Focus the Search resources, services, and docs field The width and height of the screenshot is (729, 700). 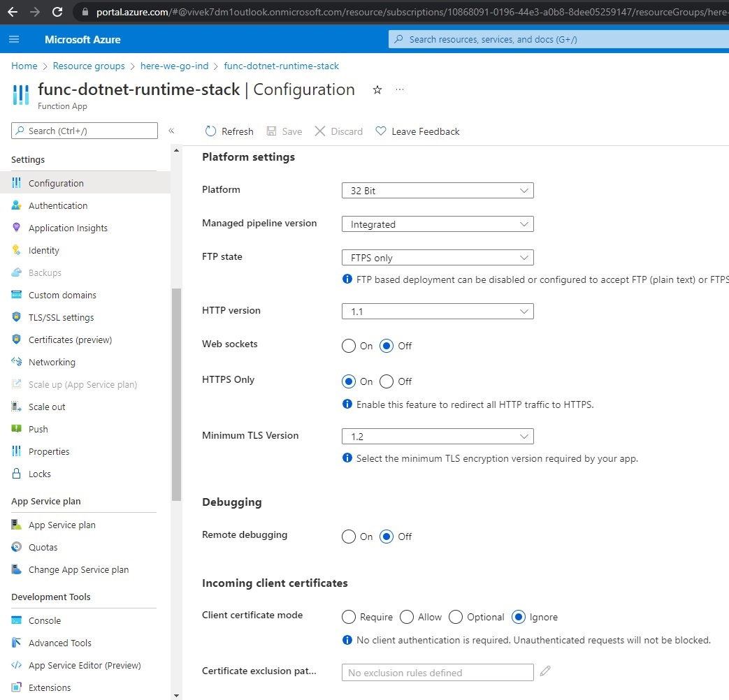(x=559, y=40)
